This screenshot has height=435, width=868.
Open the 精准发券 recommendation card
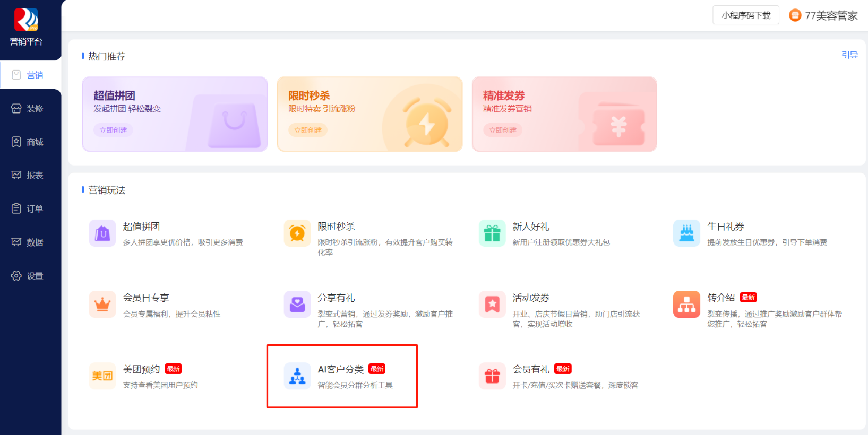564,114
